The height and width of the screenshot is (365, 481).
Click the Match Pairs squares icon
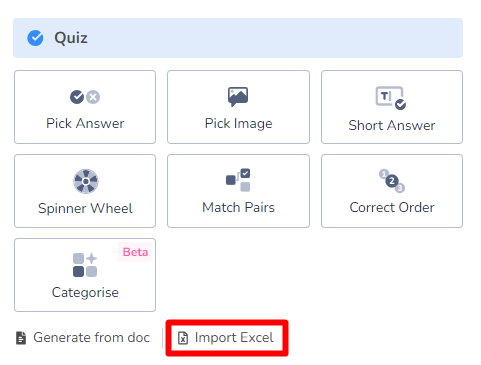pyautogui.click(x=238, y=180)
